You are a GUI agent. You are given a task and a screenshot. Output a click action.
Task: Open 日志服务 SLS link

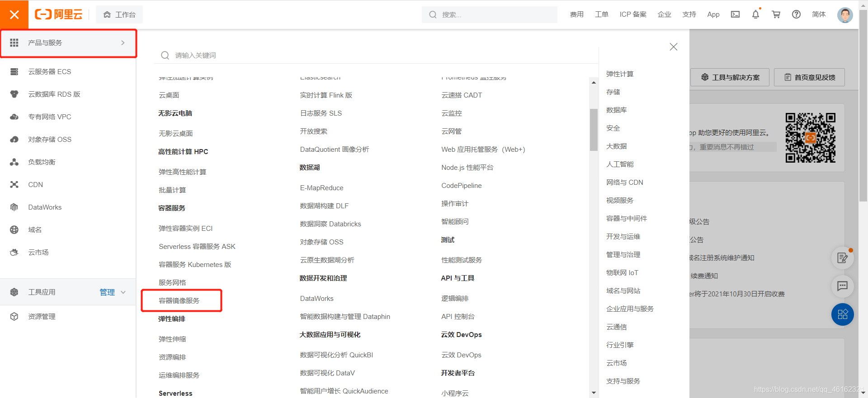(321, 113)
